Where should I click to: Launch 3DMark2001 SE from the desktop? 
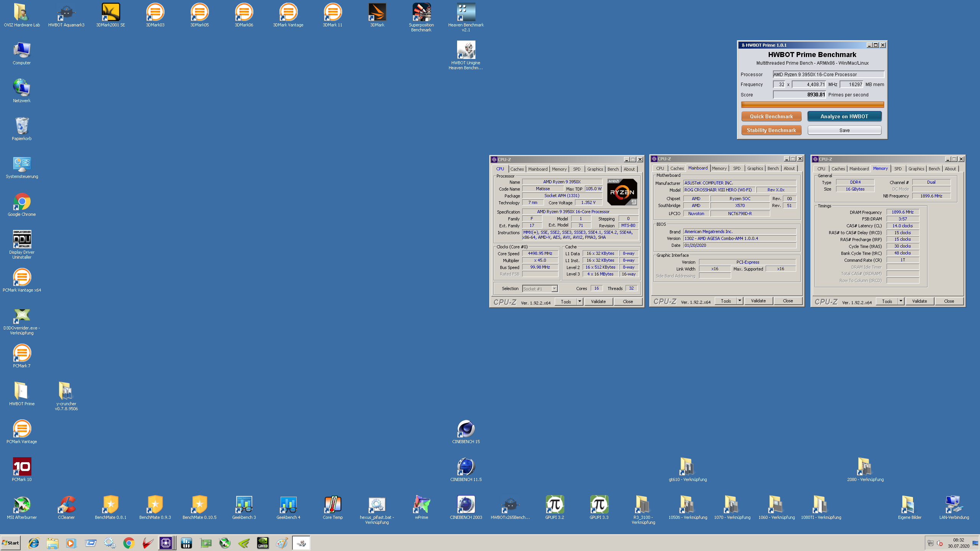tap(111, 15)
